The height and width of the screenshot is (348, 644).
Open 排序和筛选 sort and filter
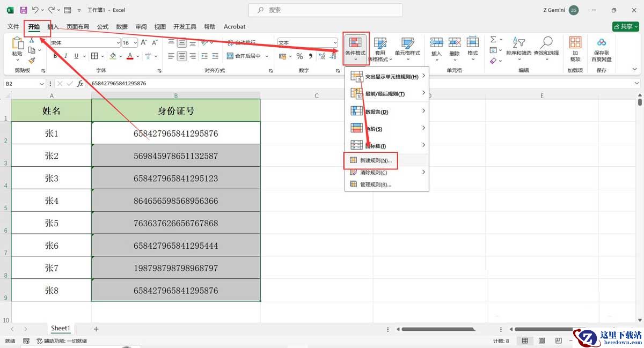(518, 47)
